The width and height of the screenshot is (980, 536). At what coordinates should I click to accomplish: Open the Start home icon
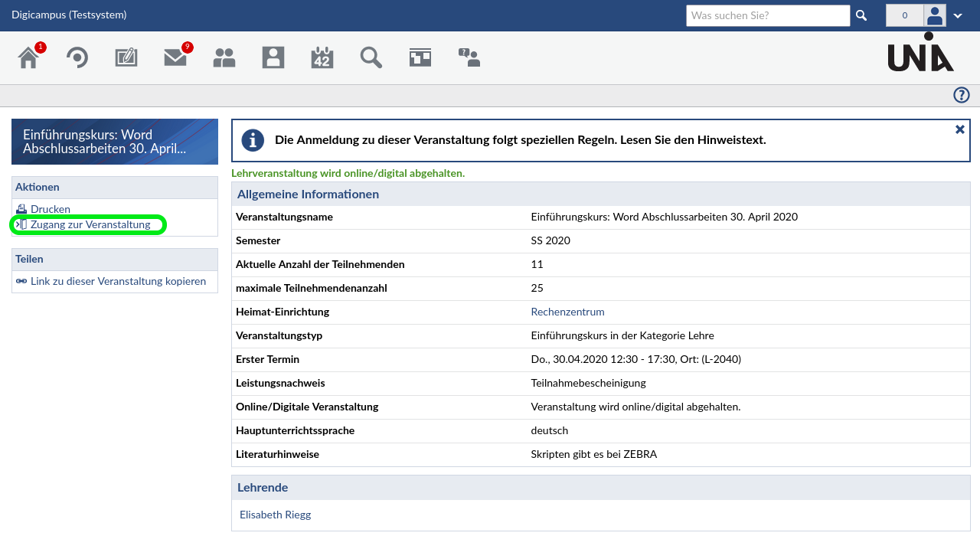tap(28, 58)
